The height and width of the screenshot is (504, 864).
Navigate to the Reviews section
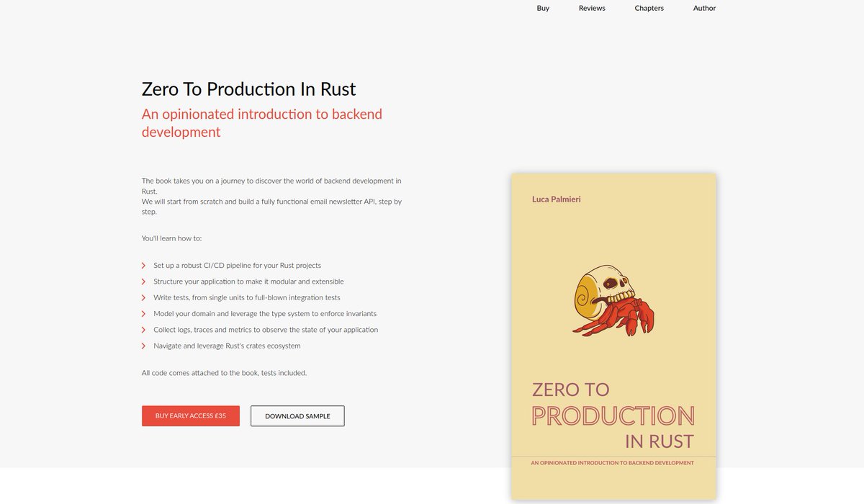pyautogui.click(x=591, y=8)
